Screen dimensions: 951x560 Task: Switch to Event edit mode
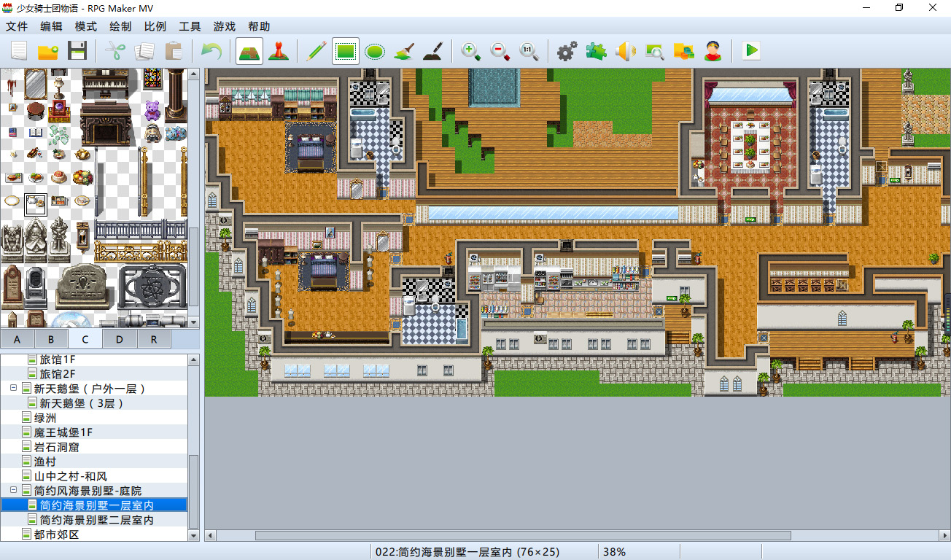click(279, 51)
